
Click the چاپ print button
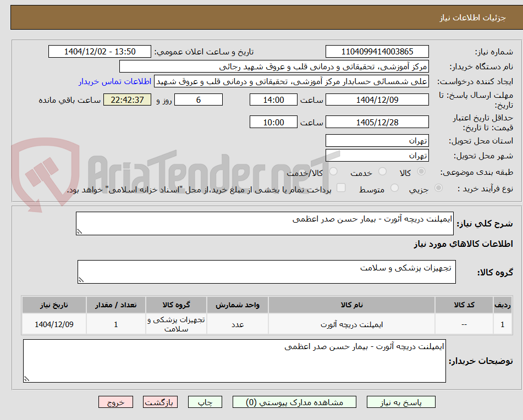click(x=205, y=402)
